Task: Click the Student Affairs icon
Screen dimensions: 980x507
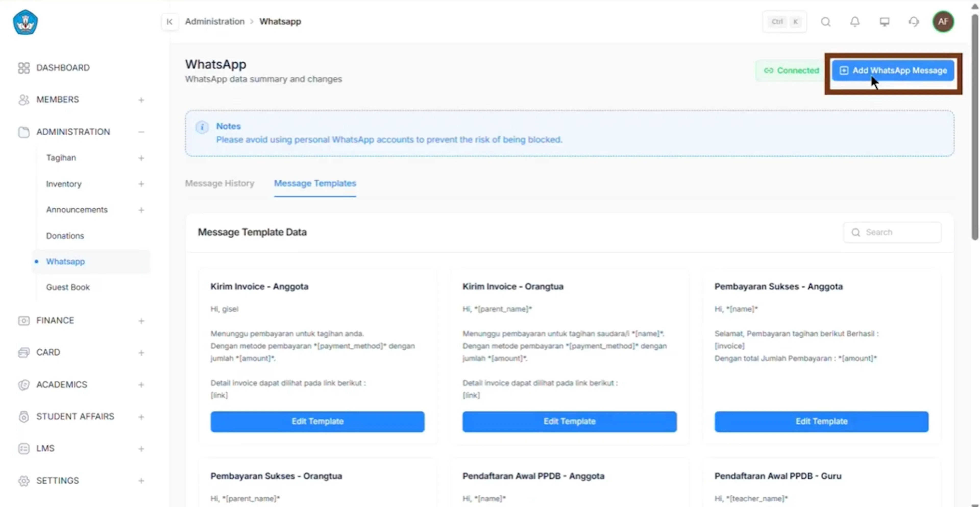Action: point(23,417)
